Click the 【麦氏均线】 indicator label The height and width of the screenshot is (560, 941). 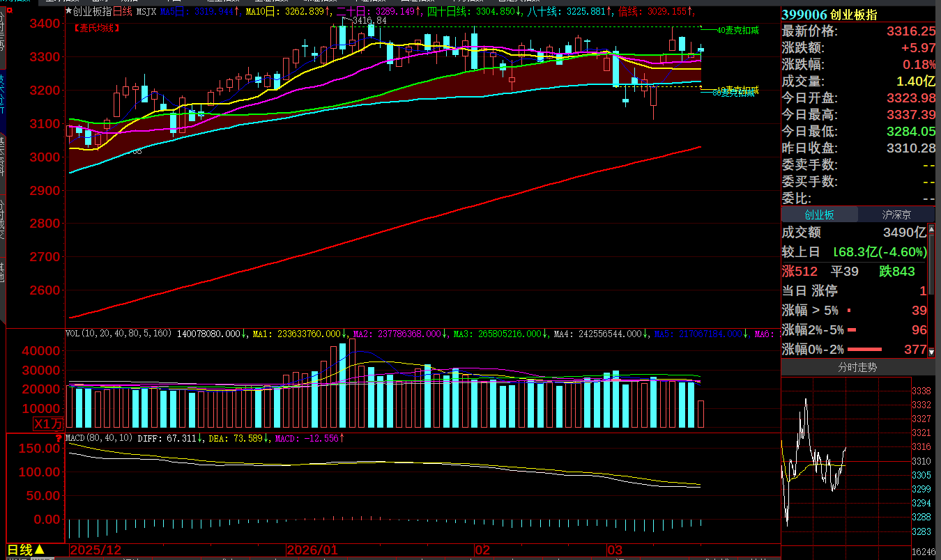[x=96, y=28]
